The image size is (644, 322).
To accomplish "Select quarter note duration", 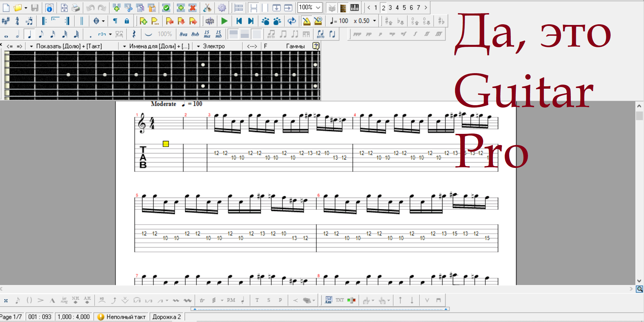I will 29,34.
